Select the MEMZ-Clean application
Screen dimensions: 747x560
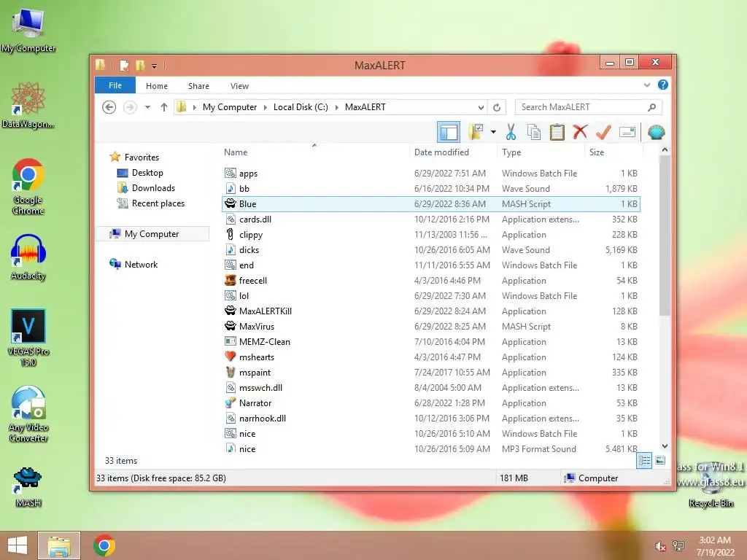430,341
